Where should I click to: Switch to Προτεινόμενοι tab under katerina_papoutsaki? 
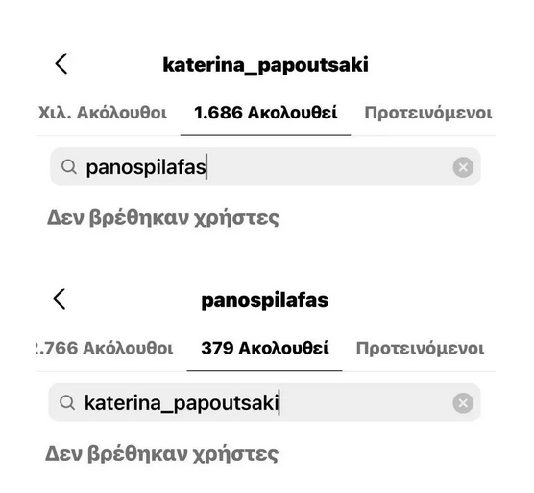coord(428,113)
